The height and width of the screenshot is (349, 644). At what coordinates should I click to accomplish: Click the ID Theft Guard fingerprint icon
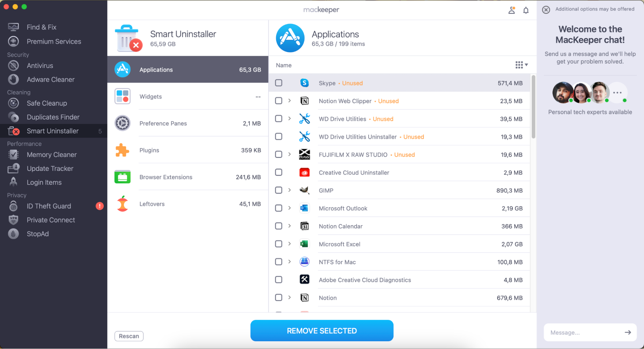pos(14,206)
